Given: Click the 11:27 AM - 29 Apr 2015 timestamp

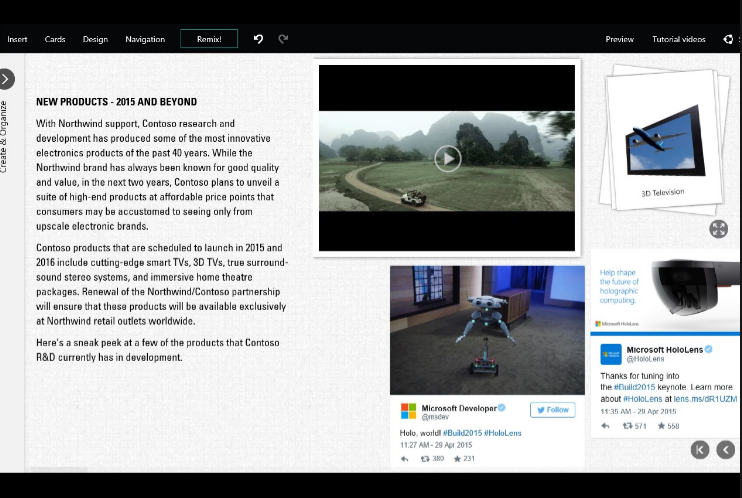Looking at the screenshot, I should [x=436, y=445].
